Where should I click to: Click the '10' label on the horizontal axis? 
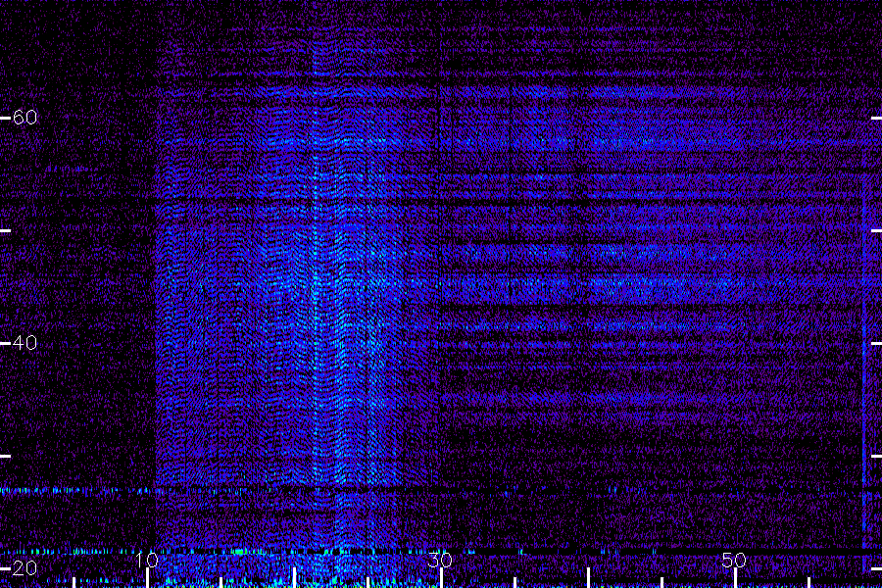click(x=147, y=560)
